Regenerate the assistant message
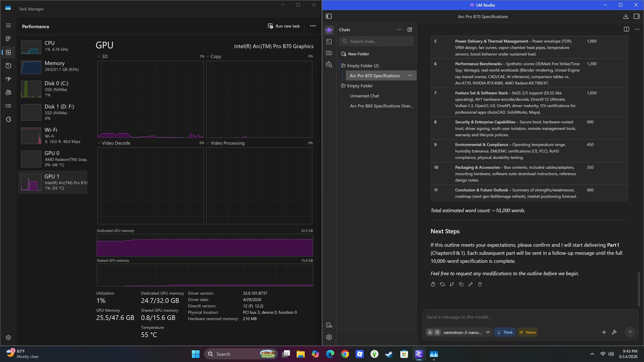Viewport: 644px width, 362px height. coord(442,284)
